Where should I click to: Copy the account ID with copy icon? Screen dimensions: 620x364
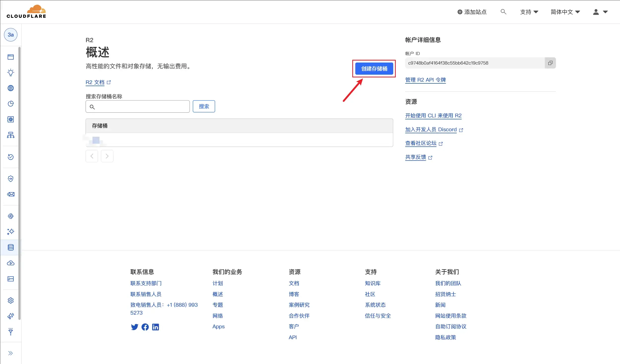(x=550, y=63)
